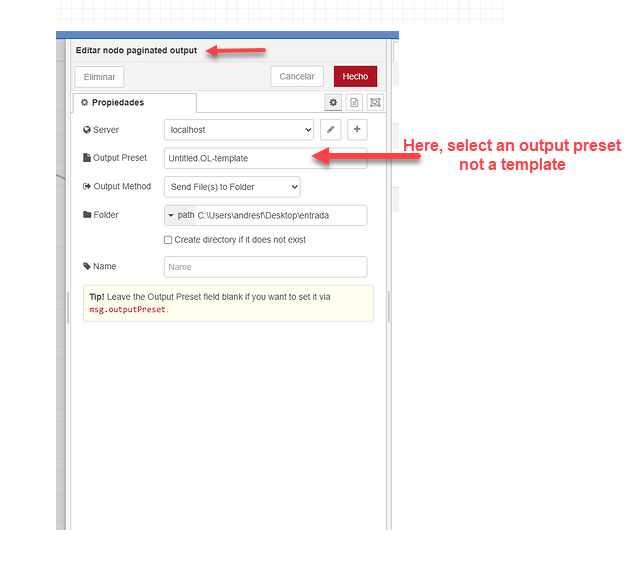Screen dimensions: 627x569
Task: Open node properties gear icon
Action: [x=333, y=102]
